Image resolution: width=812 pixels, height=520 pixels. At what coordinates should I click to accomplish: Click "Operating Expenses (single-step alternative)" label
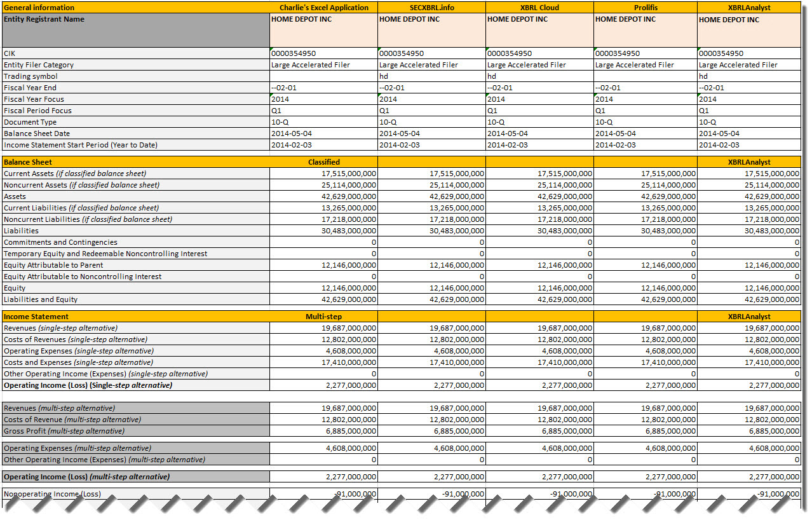click(136, 351)
